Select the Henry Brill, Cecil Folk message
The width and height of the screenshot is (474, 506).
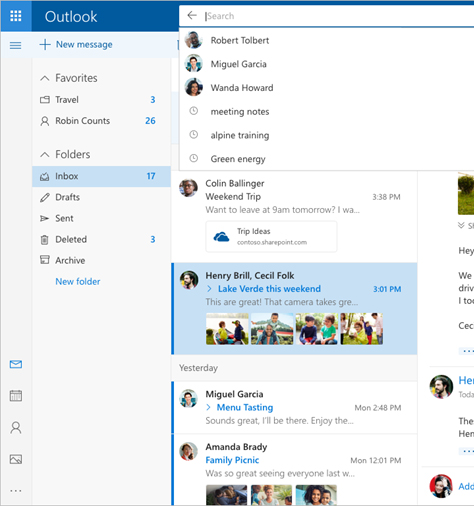click(x=294, y=309)
